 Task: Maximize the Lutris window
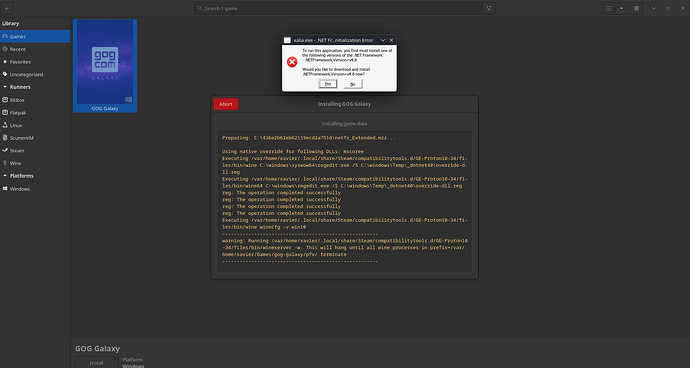pyautogui.click(x=668, y=8)
